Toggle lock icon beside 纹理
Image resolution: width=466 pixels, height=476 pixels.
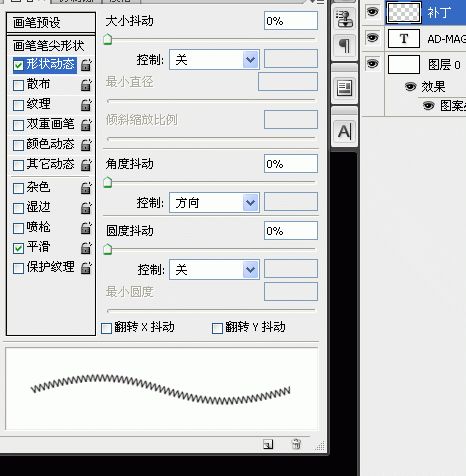[x=86, y=105]
